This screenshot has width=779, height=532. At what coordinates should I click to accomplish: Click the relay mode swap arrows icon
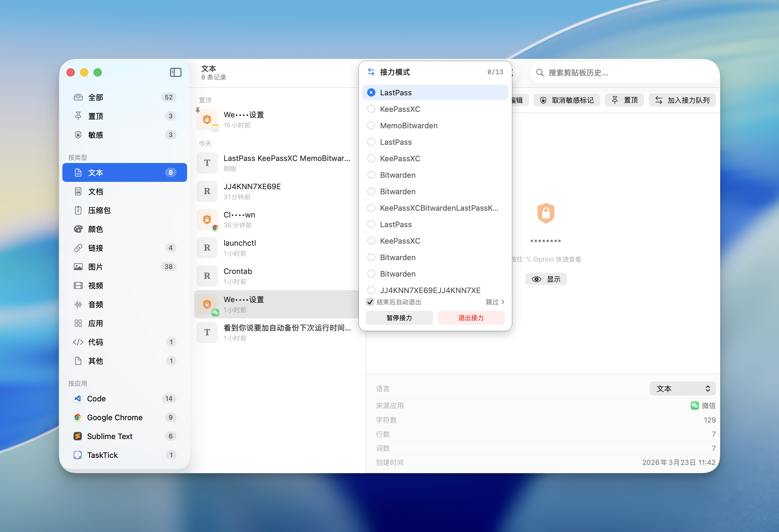coord(371,72)
